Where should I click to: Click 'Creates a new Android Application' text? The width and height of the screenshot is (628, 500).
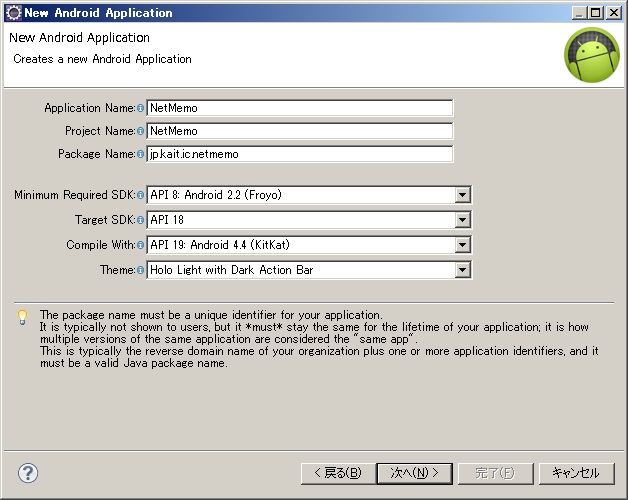(103, 59)
